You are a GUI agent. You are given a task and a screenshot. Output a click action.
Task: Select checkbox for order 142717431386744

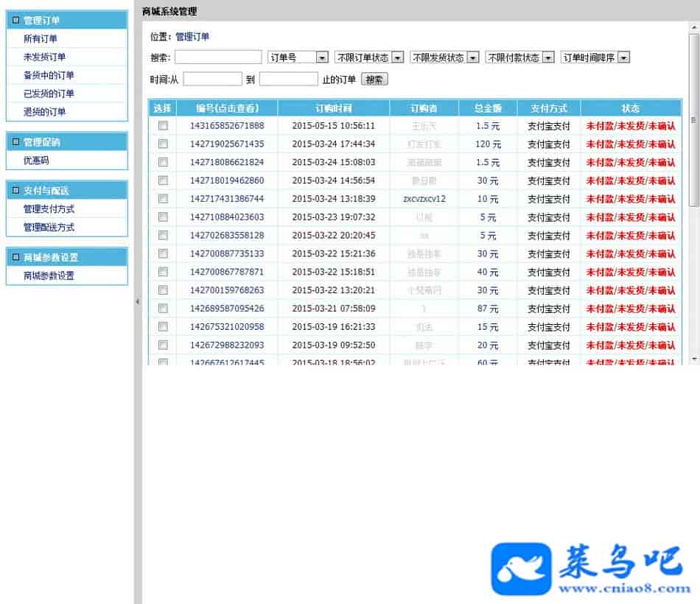(x=163, y=199)
